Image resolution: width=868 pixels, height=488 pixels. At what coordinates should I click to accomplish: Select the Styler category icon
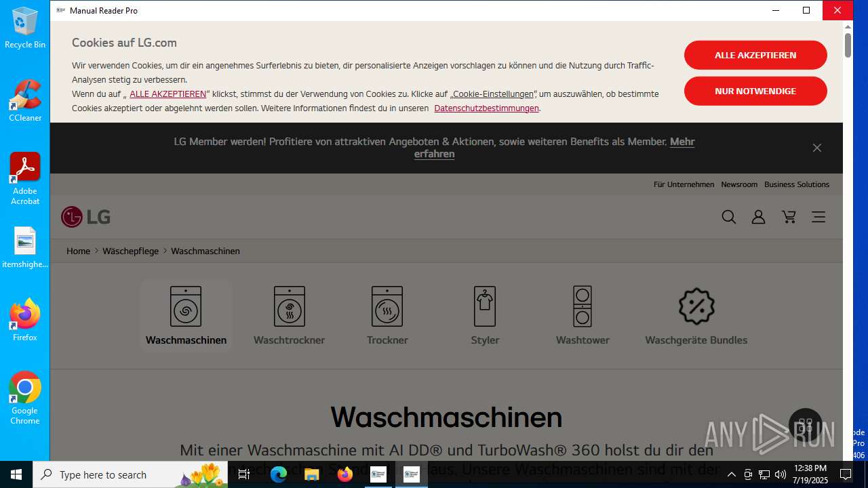pos(485,306)
